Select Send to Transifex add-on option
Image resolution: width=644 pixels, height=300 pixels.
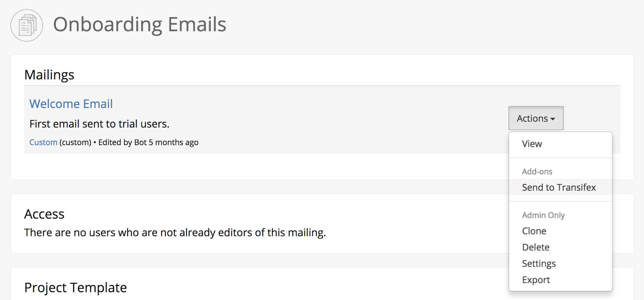pos(560,187)
